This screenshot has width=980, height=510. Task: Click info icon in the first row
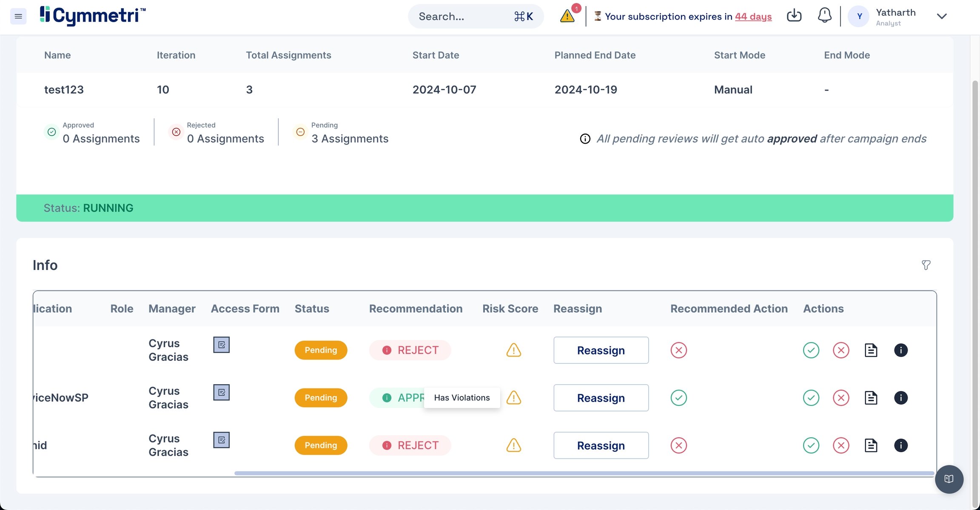tap(900, 350)
